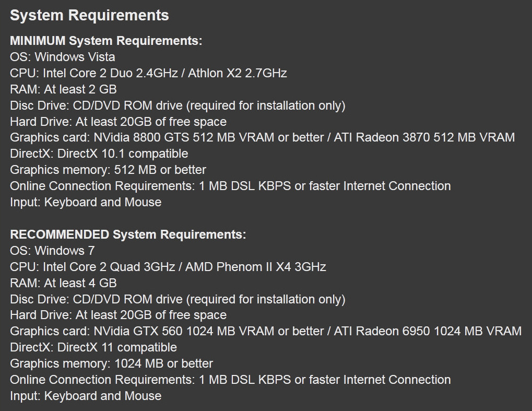Click the Intel Core 2 Quad CPU line
Viewport: 532px width, 411px height.
click(168, 267)
